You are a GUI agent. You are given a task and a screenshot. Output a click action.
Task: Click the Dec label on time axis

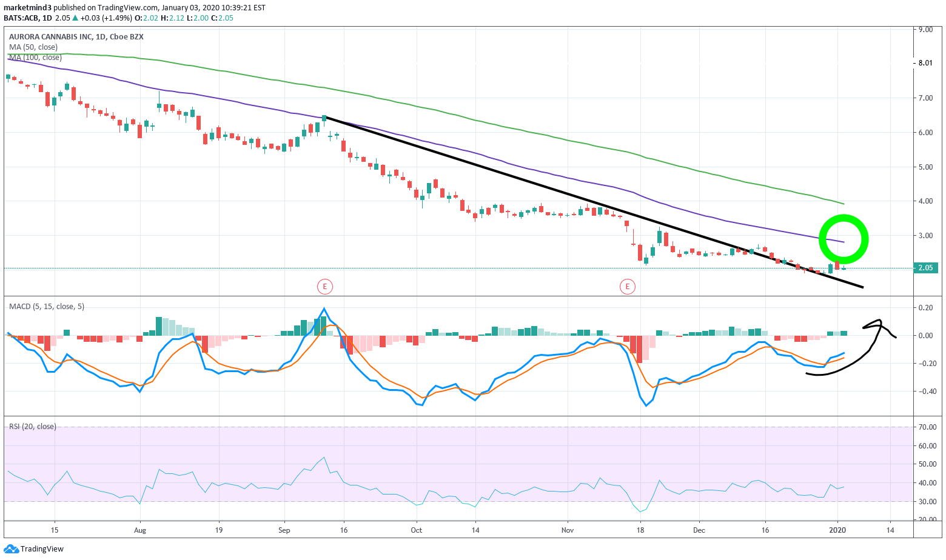tap(699, 530)
